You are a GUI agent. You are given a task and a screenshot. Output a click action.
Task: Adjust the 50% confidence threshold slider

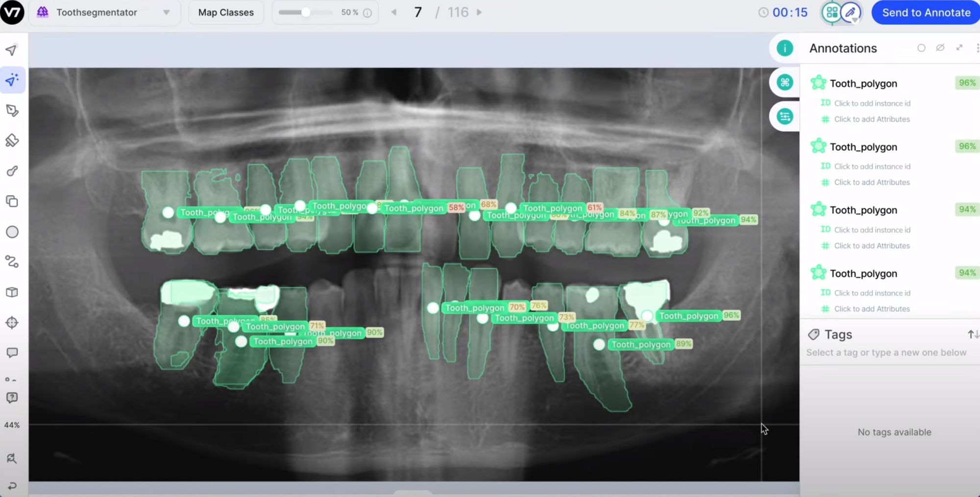[306, 12]
